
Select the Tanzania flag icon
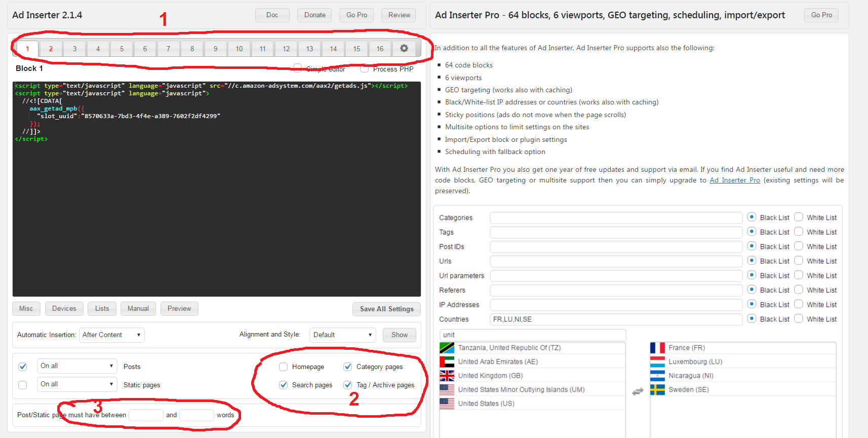pos(447,348)
